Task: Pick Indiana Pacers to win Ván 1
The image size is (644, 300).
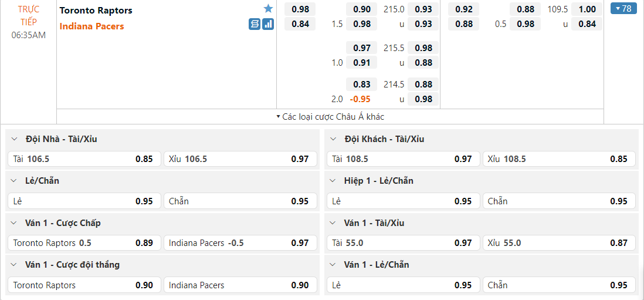Action: tap(239, 285)
